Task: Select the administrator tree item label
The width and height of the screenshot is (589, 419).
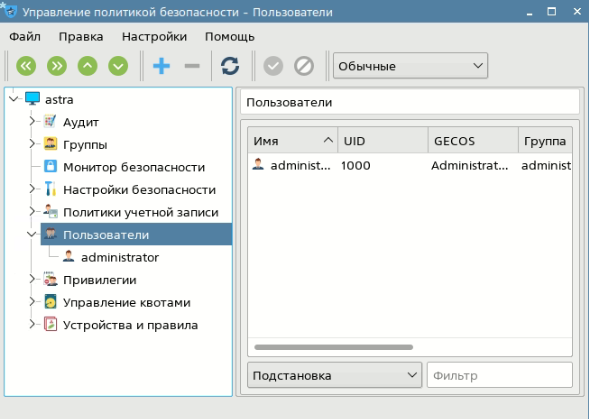Action: [120, 257]
